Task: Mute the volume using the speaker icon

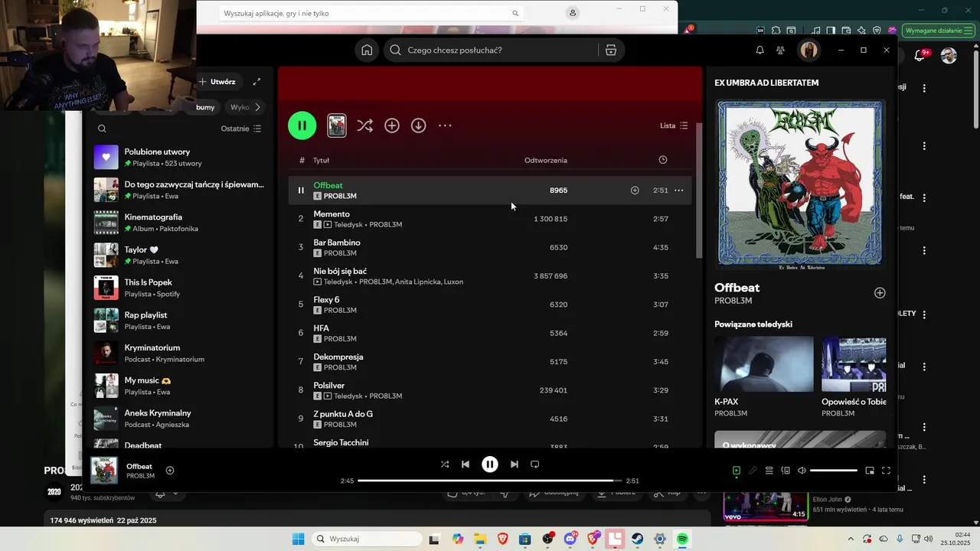Action: [802, 471]
